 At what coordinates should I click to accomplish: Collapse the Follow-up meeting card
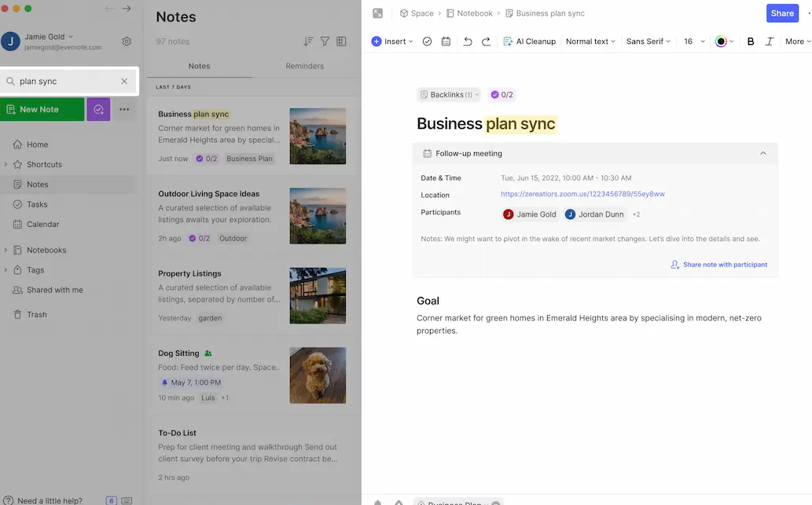[x=762, y=153]
